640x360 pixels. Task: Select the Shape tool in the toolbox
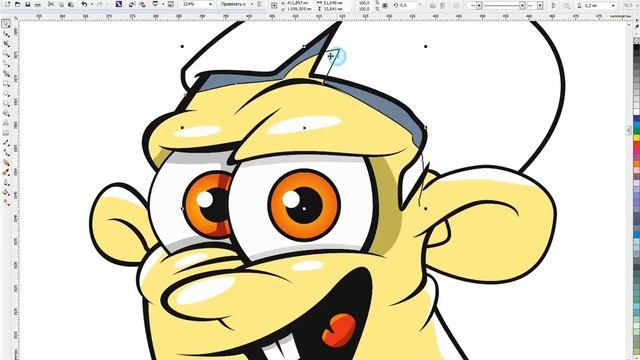(6, 34)
